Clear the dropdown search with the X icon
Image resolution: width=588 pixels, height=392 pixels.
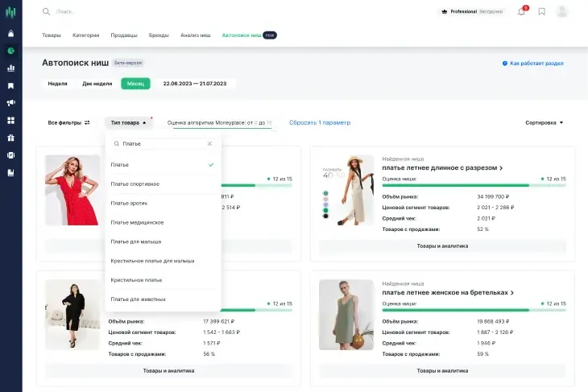210,143
